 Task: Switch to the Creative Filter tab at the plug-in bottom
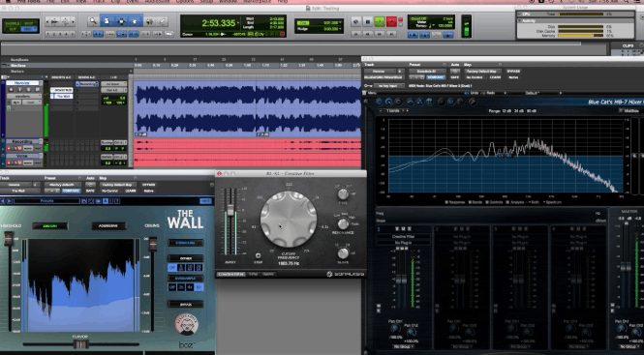click(231, 274)
